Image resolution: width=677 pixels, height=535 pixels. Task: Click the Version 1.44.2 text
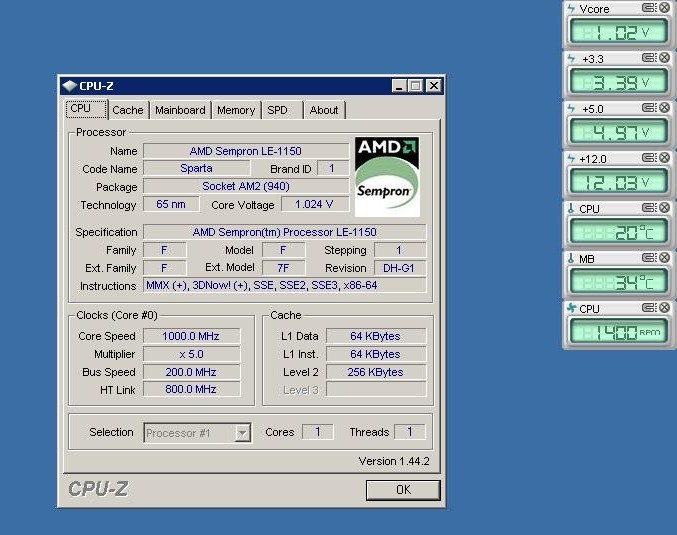coord(394,461)
